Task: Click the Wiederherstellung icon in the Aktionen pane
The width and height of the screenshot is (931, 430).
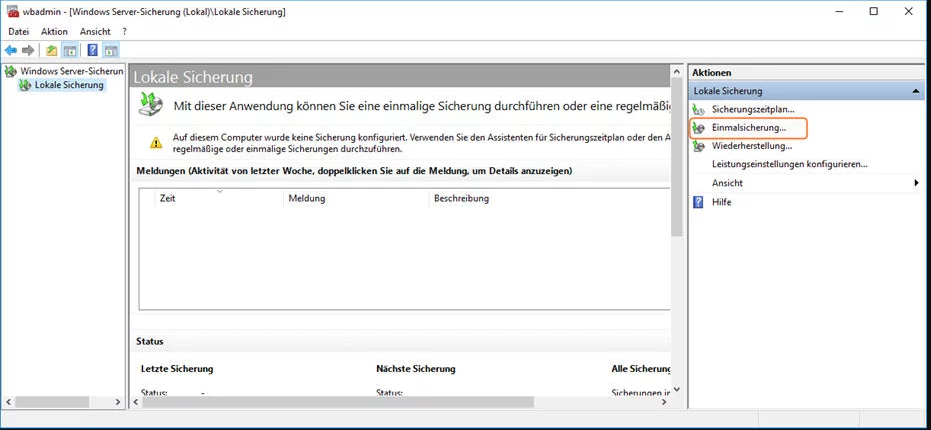Action: (699, 146)
